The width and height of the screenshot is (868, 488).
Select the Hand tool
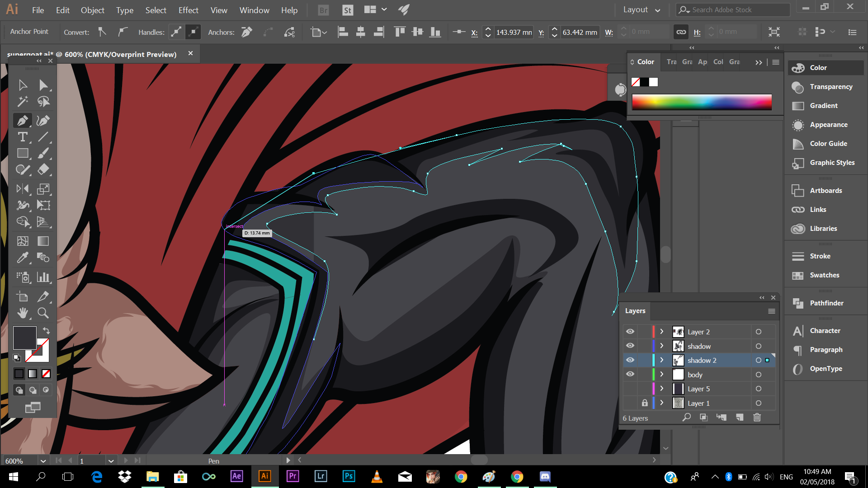23,313
